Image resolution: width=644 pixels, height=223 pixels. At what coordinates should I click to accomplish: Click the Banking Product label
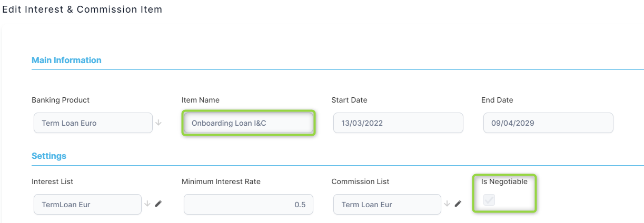point(61,100)
